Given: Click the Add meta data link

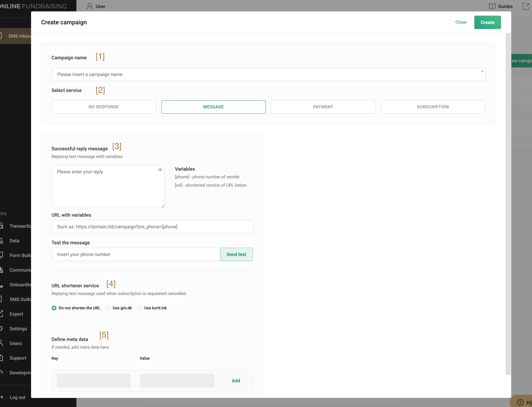Looking at the screenshot, I should (236, 381).
